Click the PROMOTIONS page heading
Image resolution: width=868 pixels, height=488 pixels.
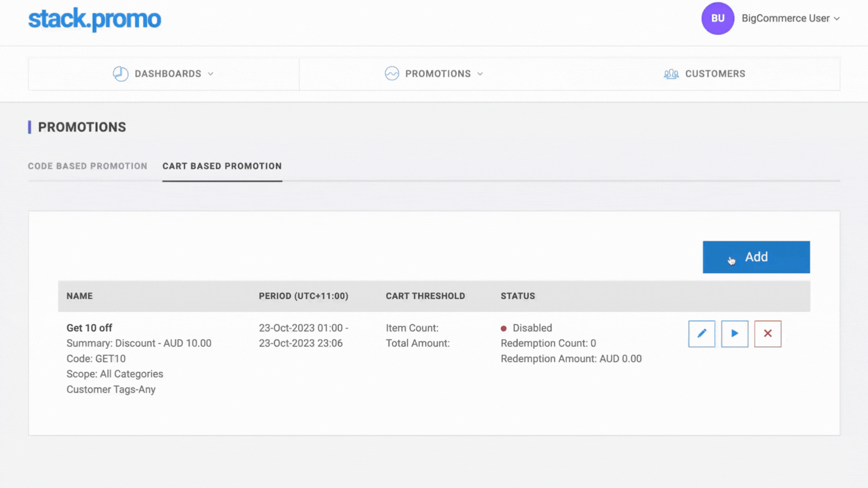click(82, 127)
